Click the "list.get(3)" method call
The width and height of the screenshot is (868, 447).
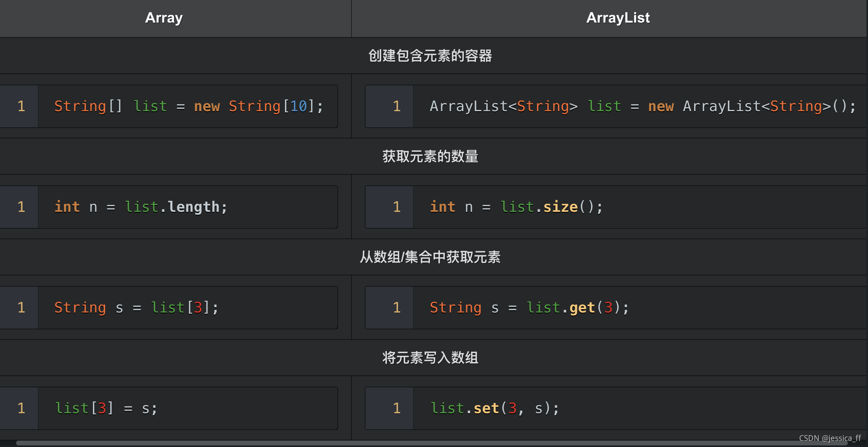[578, 307]
